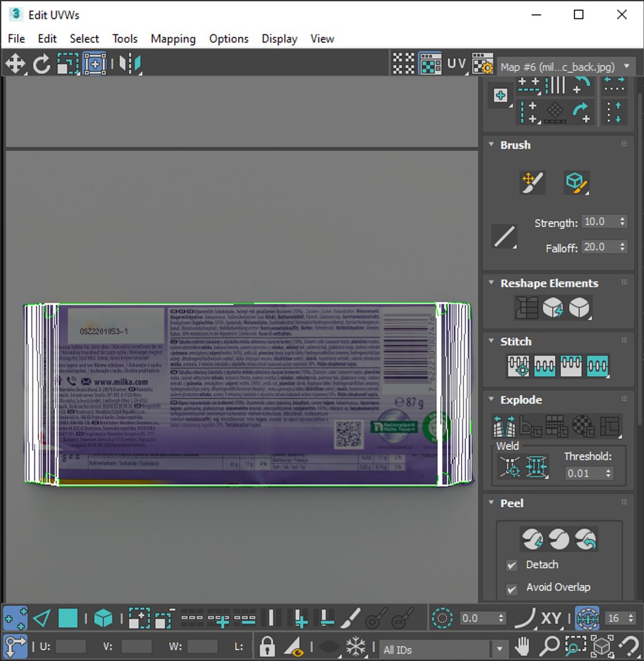Uncheck the Avoid Overlap checkbox
Image resolution: width=644 pixels, height=661 pixels.
coord(512,589)
